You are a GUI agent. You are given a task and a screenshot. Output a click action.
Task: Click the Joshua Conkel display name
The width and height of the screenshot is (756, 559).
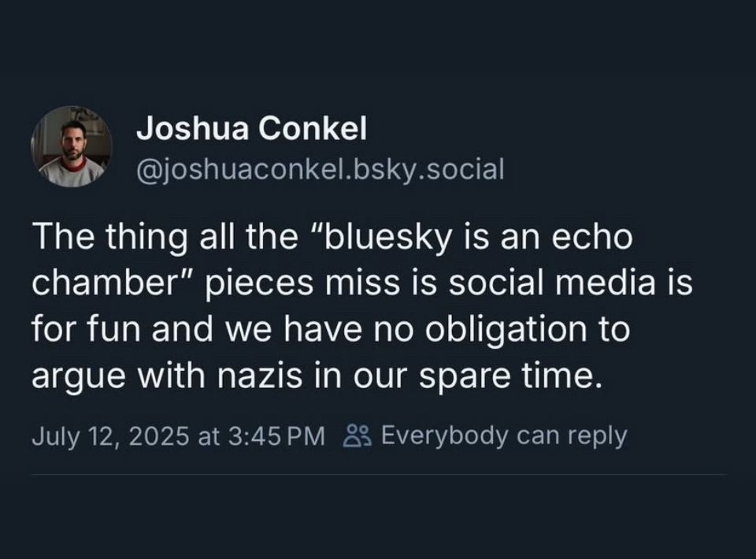point(252,128)
